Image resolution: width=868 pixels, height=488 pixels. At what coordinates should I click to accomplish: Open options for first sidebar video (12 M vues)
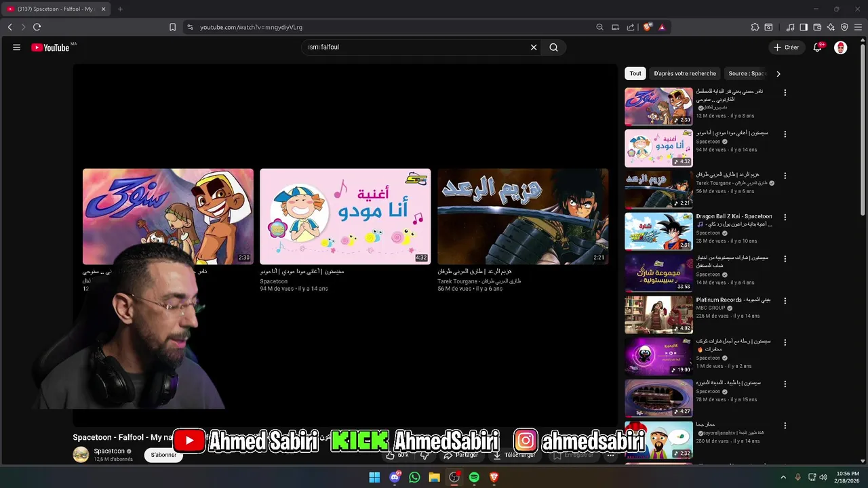[785, 93]
